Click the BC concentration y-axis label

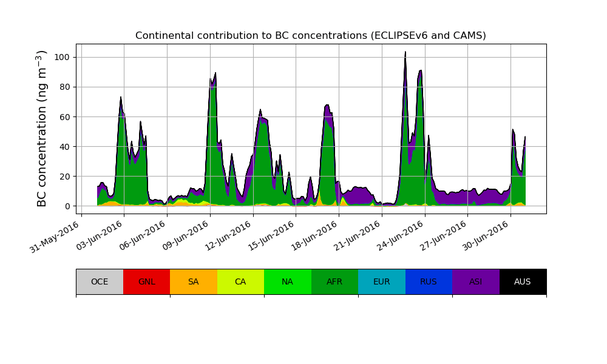[42, 129]
